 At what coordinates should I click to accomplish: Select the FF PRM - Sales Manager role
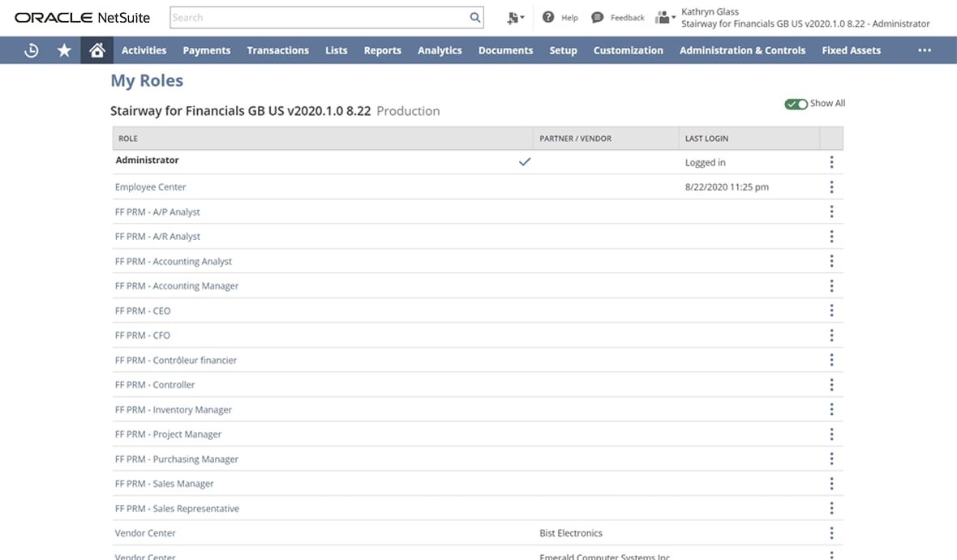coord(165,484)
